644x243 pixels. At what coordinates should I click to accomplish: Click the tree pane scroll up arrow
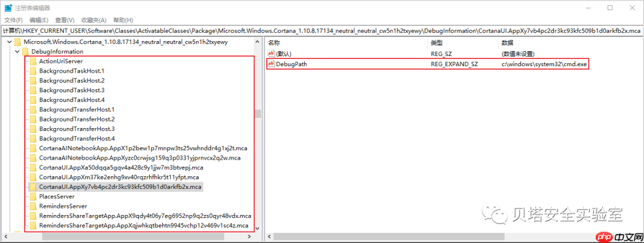click(x=258, y=42)
